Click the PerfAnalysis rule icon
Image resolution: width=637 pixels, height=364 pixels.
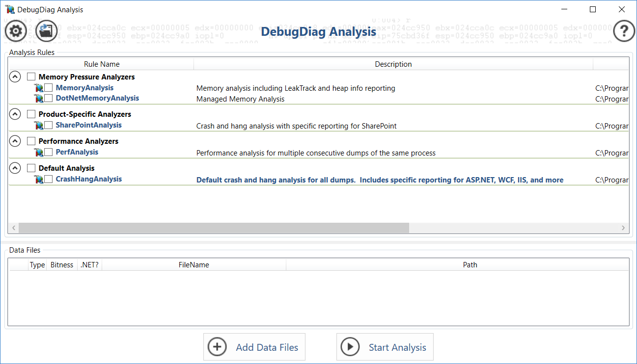tap(39, 152)
